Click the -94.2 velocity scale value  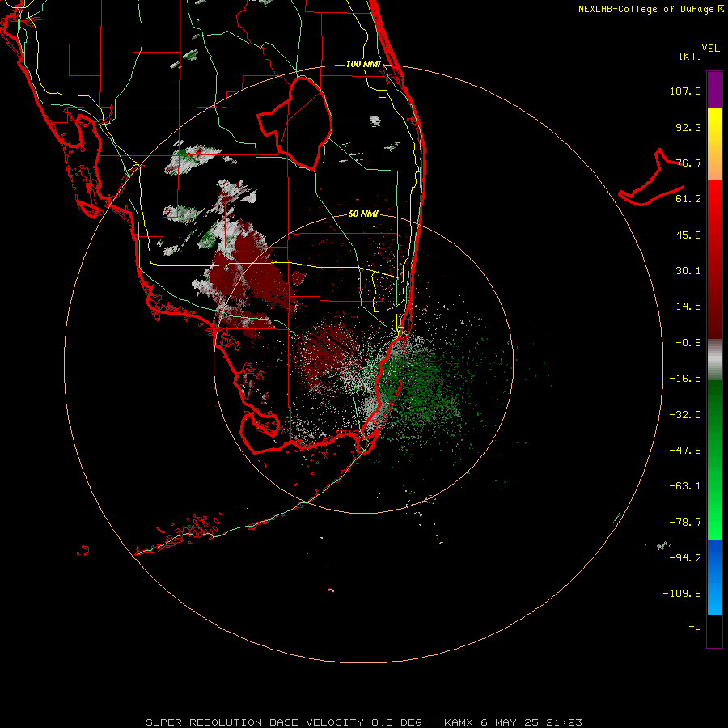click(x=685, y=558)
